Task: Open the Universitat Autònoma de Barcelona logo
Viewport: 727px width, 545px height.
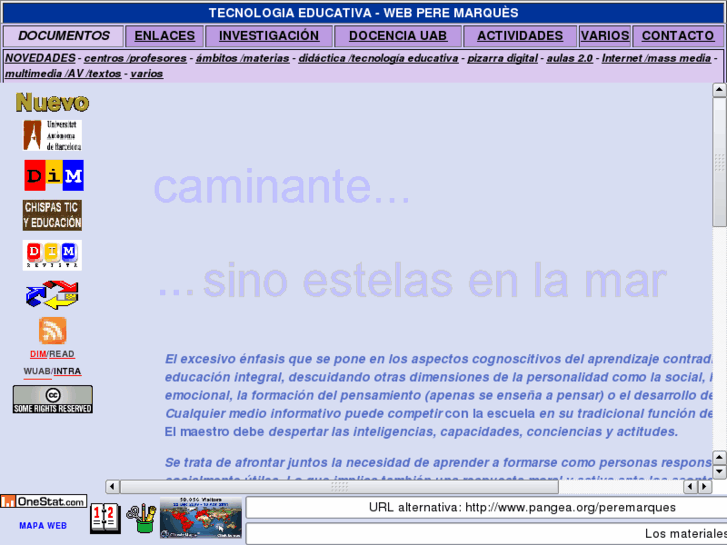Action: tap(52, 135)
